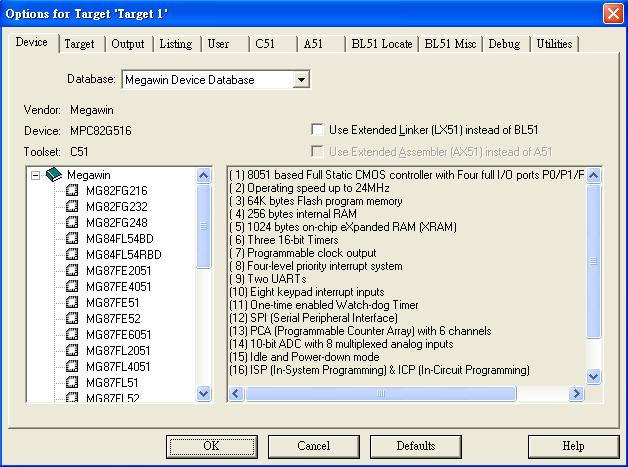Enable Use Extended Linker (LX51) checkbox
628x467 pixels.
coord(317,130)
